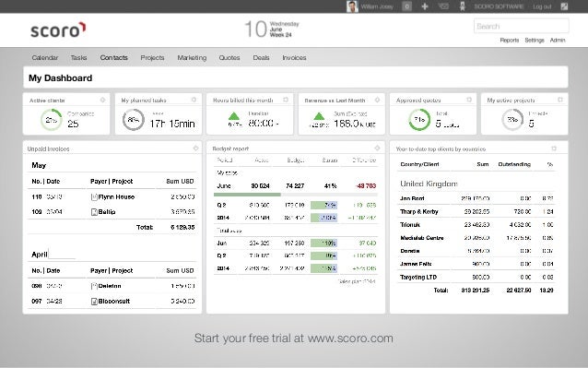Click the Trionuk client row
Viewport: 588px width, 368px height.
[476, 225]
